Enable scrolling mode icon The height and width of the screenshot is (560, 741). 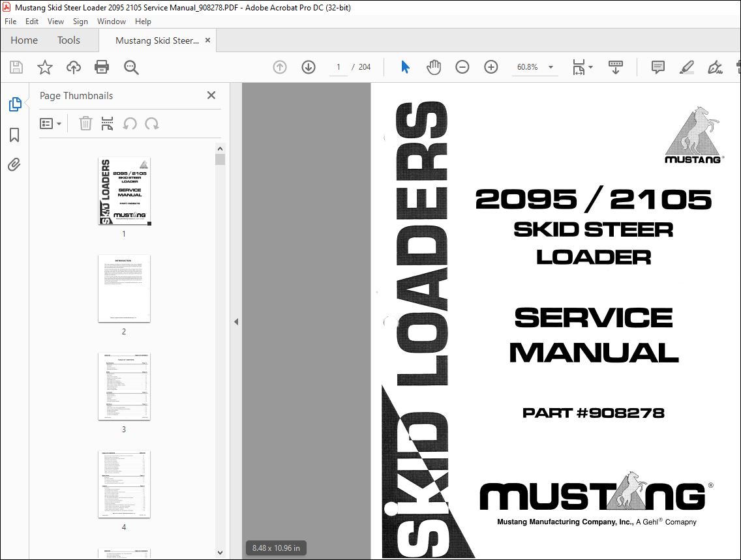point(615,67)
